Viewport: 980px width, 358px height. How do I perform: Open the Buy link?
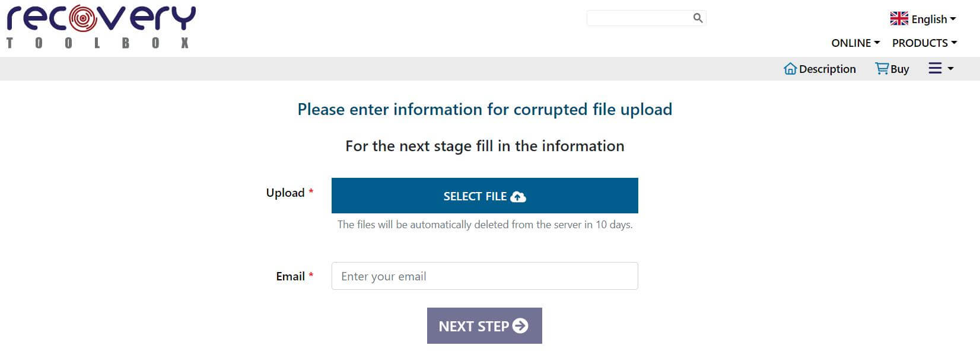pyautogui.click(x=899, y=69)
